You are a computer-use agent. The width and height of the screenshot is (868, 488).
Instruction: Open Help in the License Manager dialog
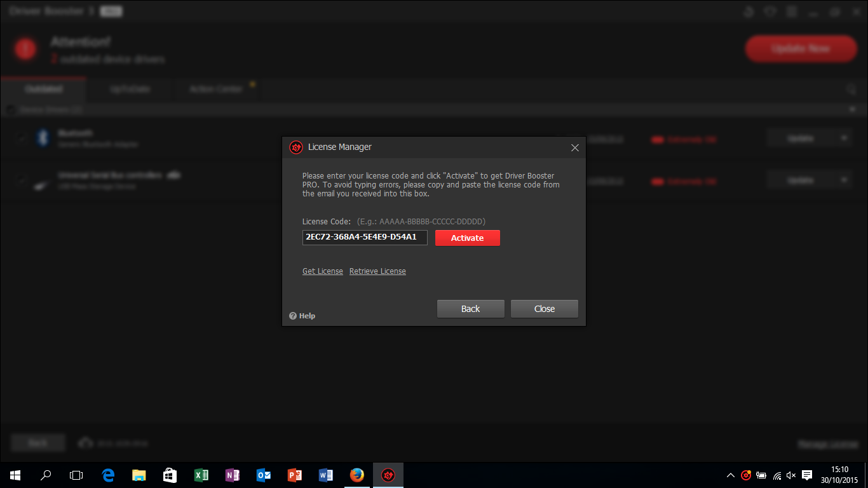tap(302, 316)
